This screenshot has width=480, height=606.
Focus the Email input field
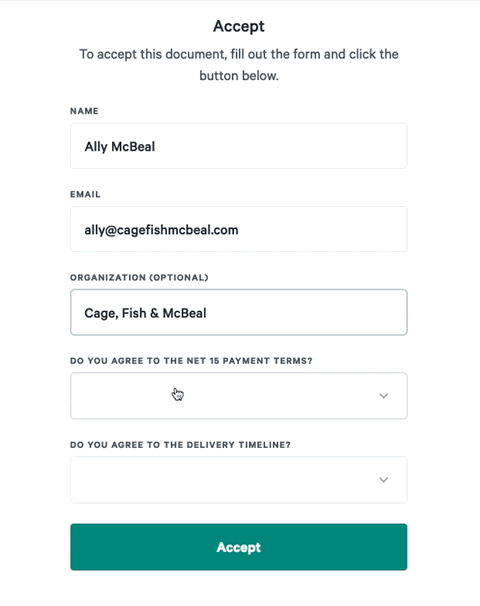point(239,229)
